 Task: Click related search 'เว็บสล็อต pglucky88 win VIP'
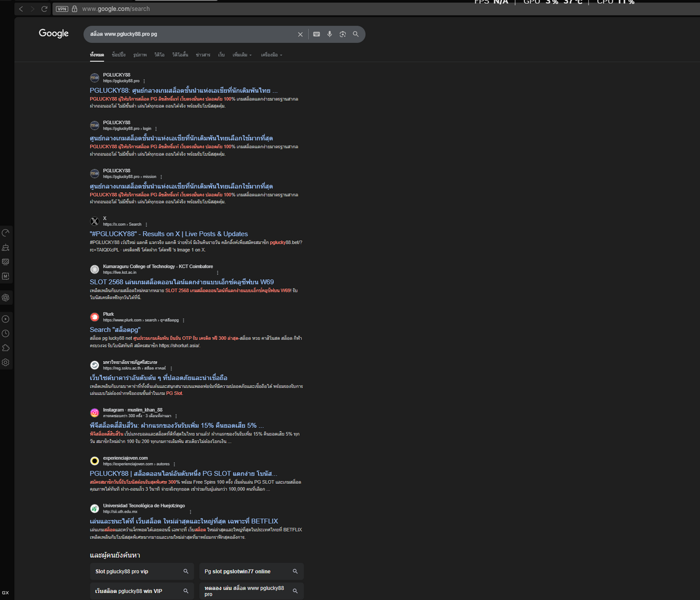142,591
